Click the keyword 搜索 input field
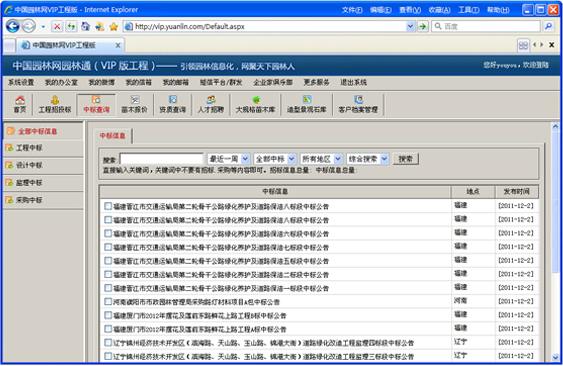The image size is (563, 366). 162,159
